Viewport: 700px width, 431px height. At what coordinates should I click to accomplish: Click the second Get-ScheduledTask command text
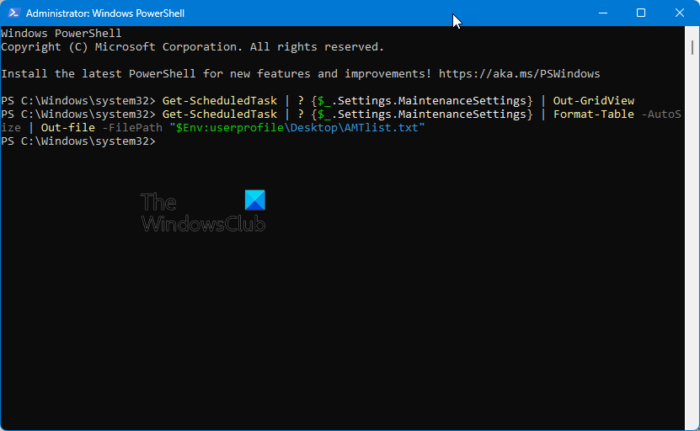(x=220, y=114)
